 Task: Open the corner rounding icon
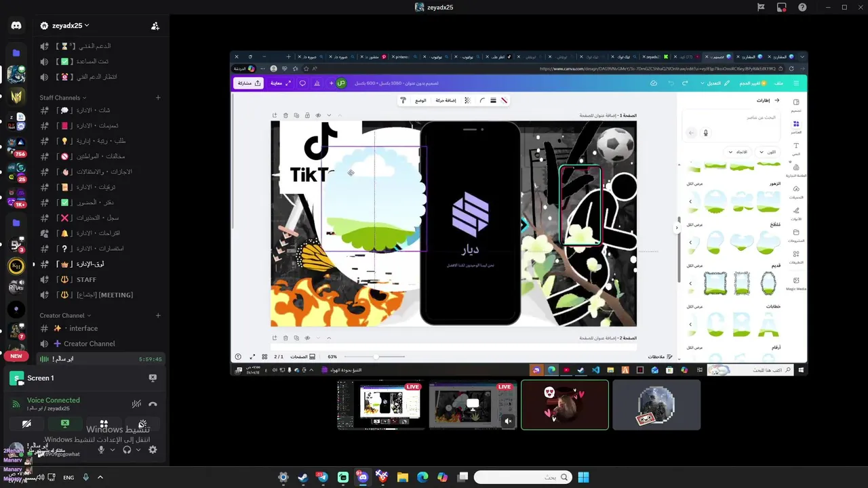(x=482, y=100)
